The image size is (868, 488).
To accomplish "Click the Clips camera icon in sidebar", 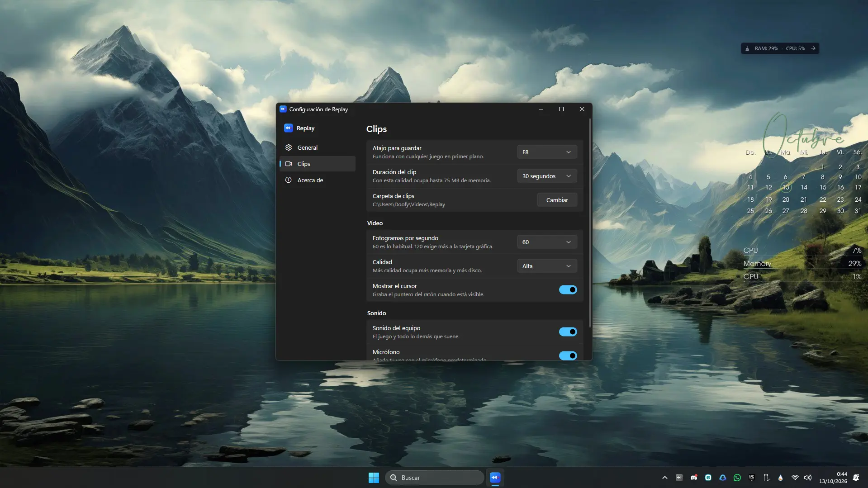I will pos(289,164).
